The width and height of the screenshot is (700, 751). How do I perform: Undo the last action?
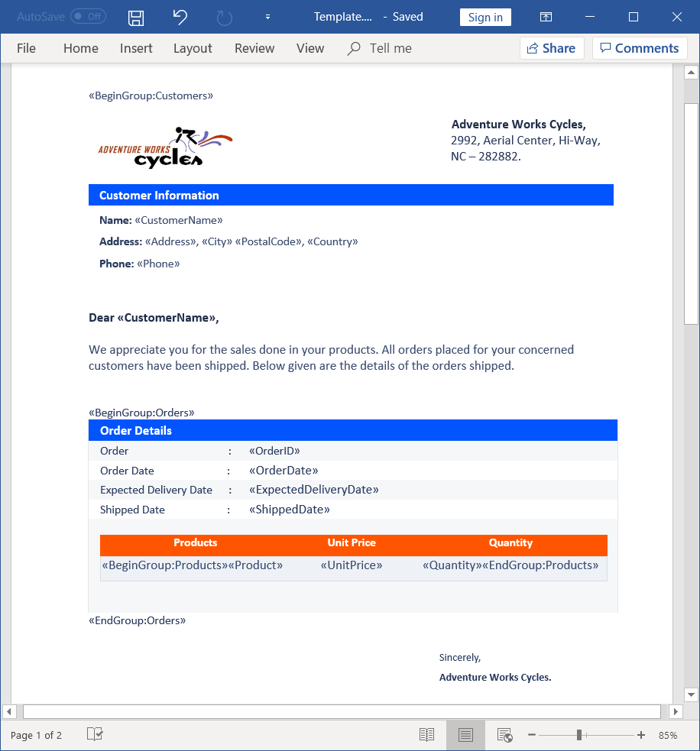pyautogui.click(x=180, y=18)
